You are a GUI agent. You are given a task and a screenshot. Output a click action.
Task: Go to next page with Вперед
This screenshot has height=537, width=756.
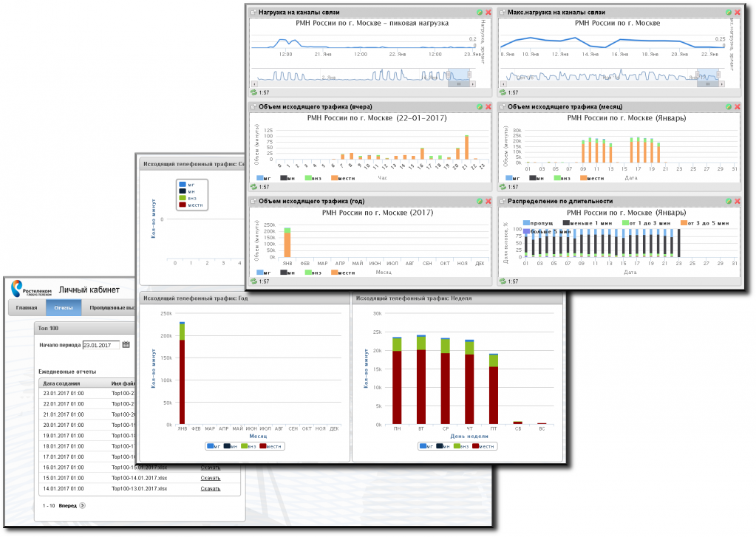67,506
